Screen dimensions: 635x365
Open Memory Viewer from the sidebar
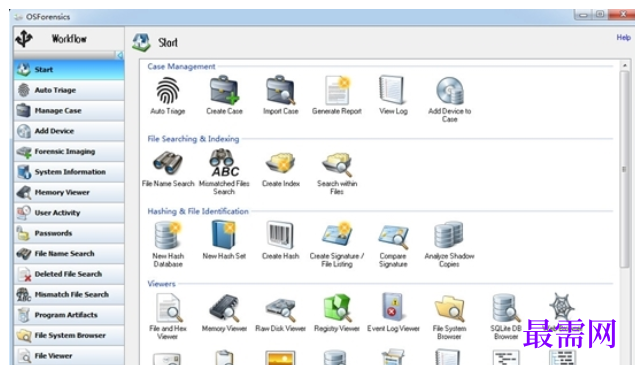click(x=69, y=192)
